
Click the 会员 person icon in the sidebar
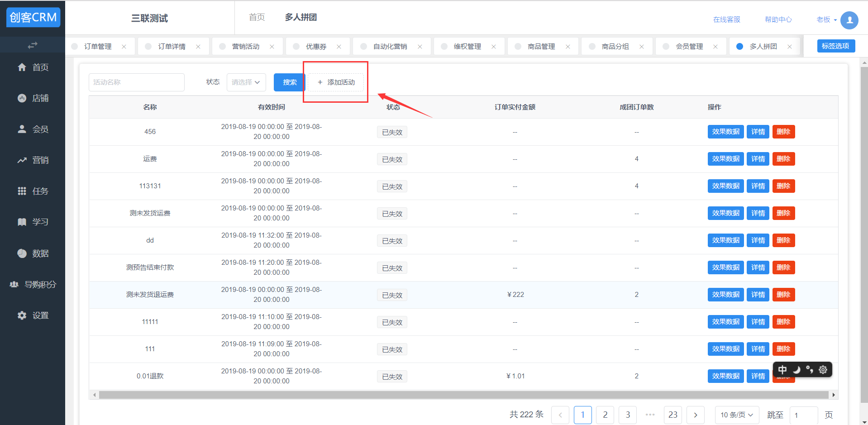tap(22, 129)
